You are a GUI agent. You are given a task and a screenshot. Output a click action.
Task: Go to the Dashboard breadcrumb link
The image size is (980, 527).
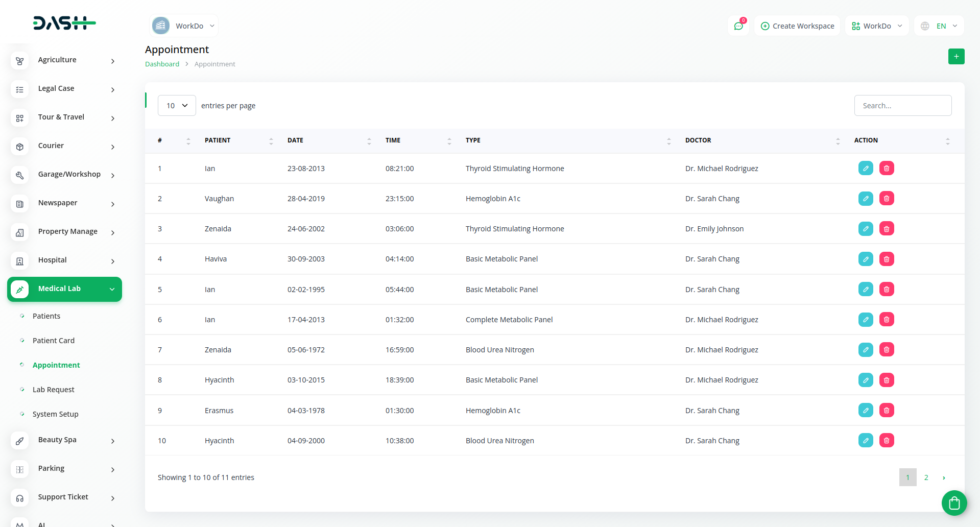(162, 64)
